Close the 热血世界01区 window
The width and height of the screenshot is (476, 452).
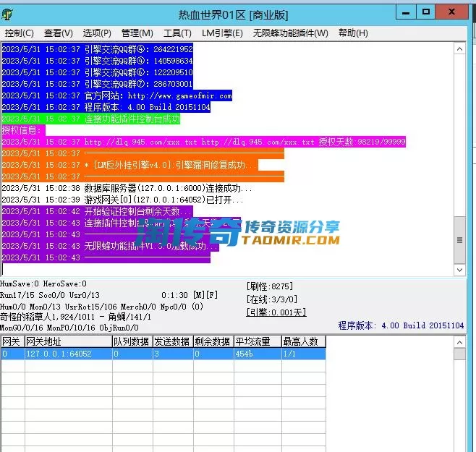click(451, 12)
